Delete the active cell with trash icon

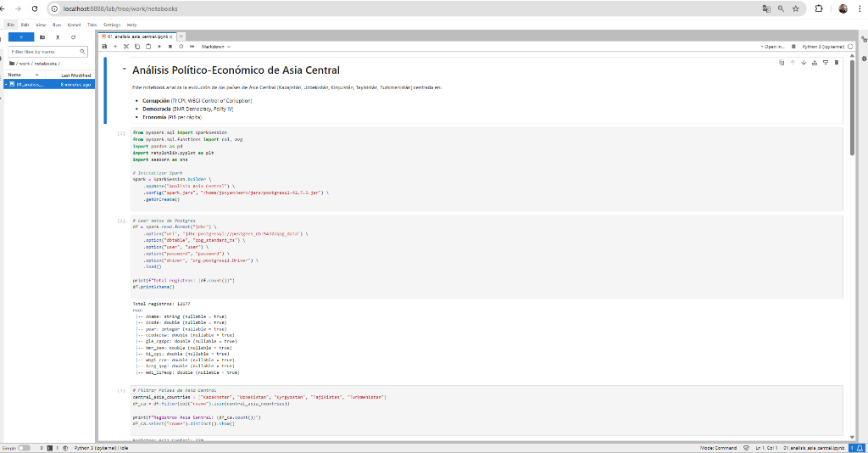pos(837,63)
